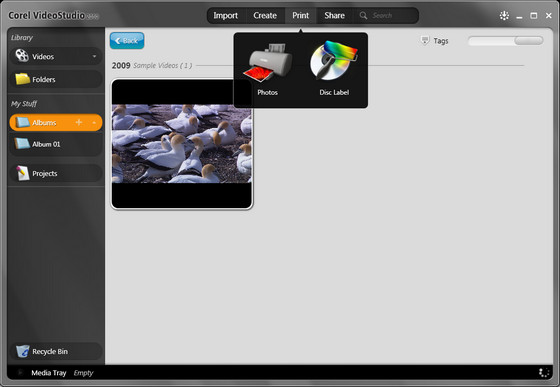
Task: Maximize the VideoStudio window
Action: pyautogui.click(x=534, y=16)
